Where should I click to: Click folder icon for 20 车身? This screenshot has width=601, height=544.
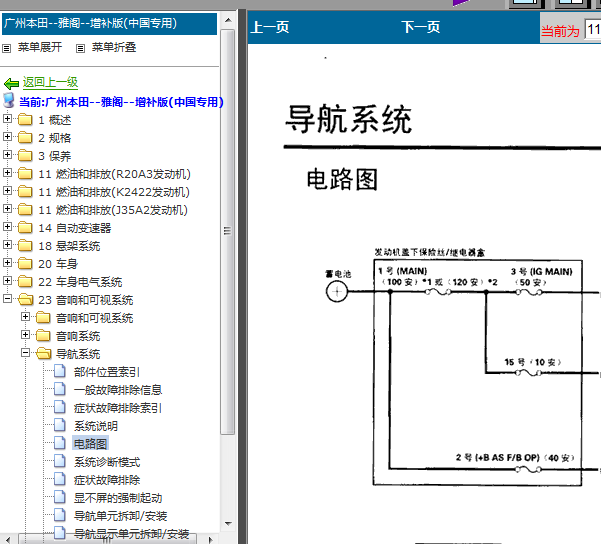point(25,263)
